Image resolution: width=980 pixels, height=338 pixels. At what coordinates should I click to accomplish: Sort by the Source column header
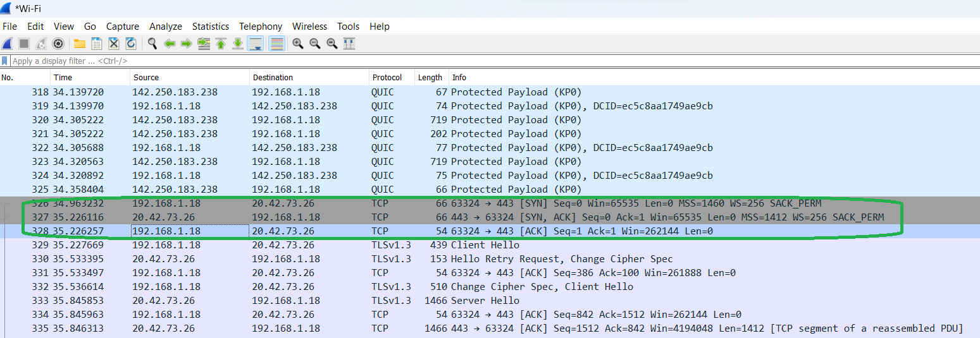pyautogui.click(x=190, y=78)
